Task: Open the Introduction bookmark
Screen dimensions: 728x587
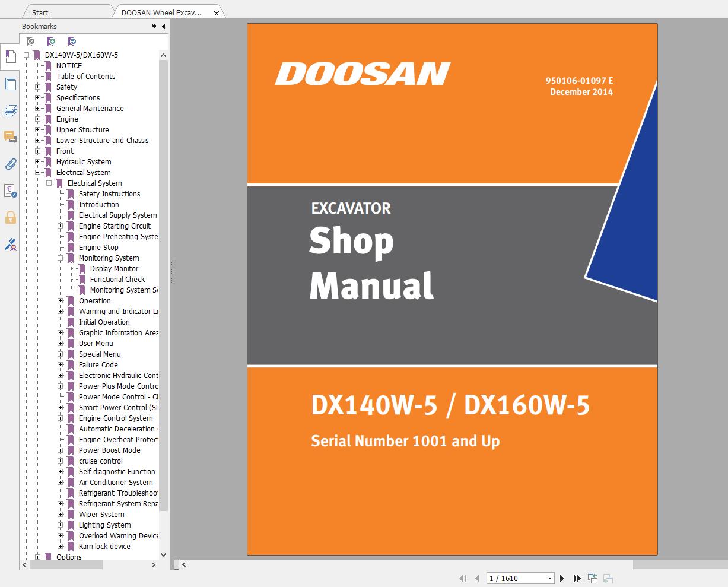Action: tap(98, 204)
